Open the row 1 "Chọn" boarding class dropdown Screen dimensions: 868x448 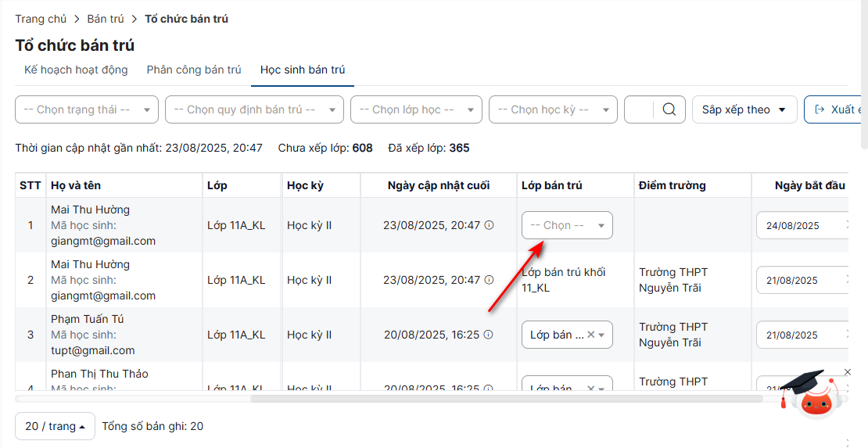(567, 225)
